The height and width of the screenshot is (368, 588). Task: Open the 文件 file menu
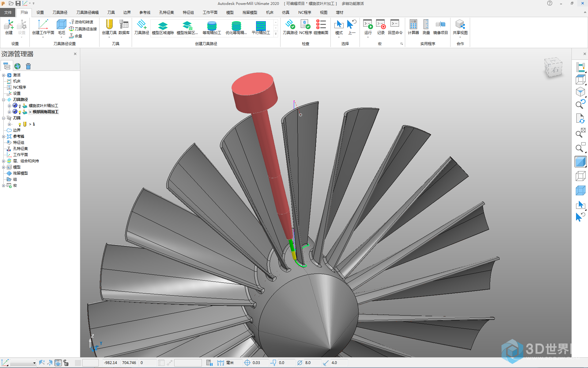pos(8,12)
